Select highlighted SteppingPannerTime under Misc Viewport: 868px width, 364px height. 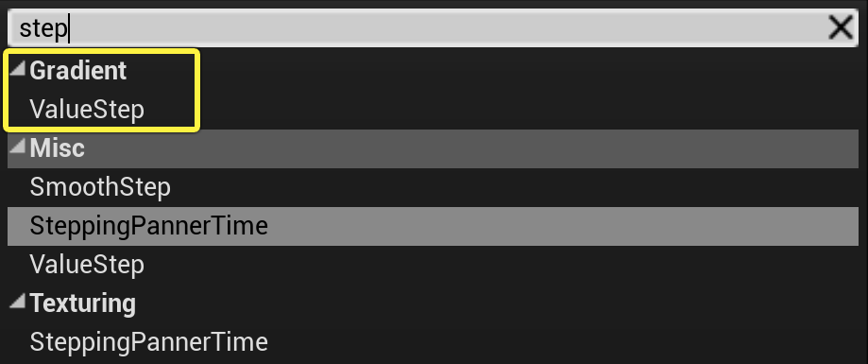pyautogui.click(x=434, y=226)
